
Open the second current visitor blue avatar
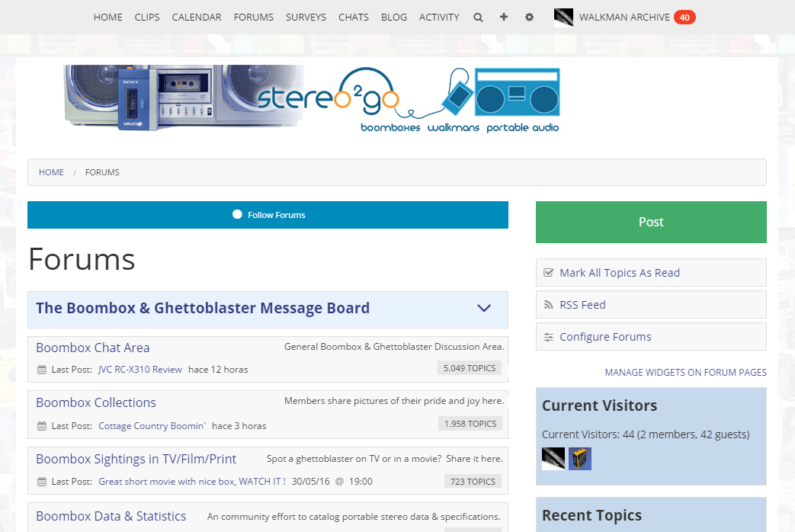(580, 459)
